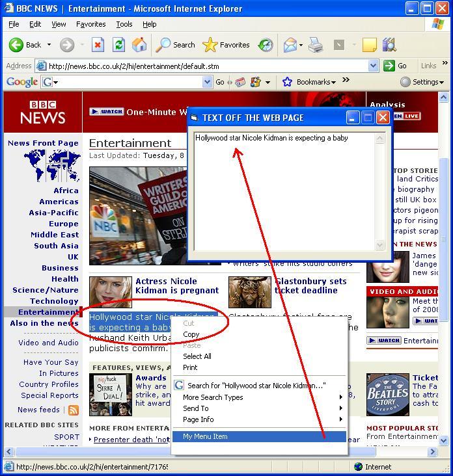Click the horizontal scrollbar right arrow

432,451
